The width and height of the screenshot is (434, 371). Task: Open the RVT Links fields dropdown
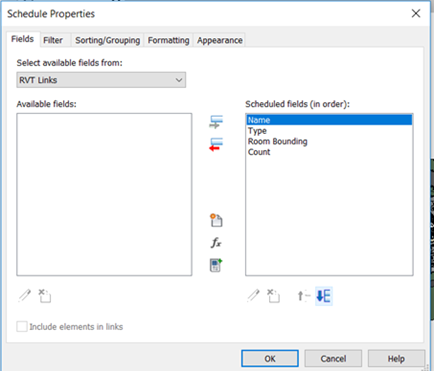pyautogui.click(x=101, y=80)
